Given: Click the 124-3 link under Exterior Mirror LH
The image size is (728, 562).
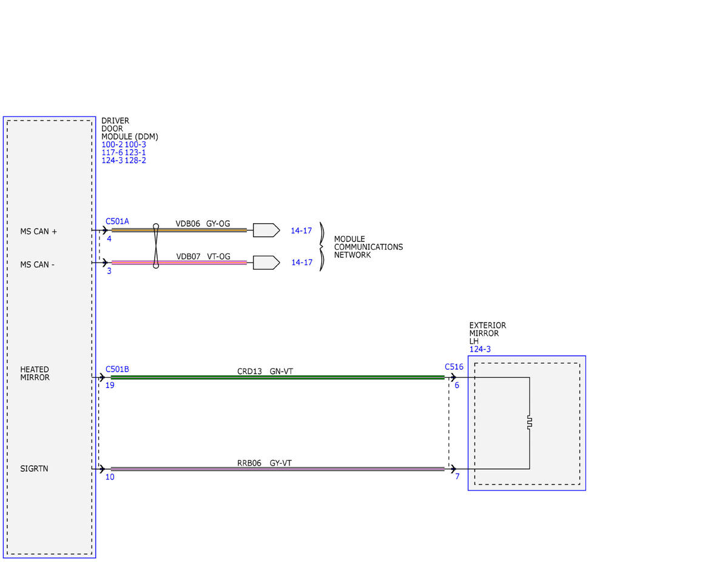Looking at the screenshot, I should [x=480, y=349].
